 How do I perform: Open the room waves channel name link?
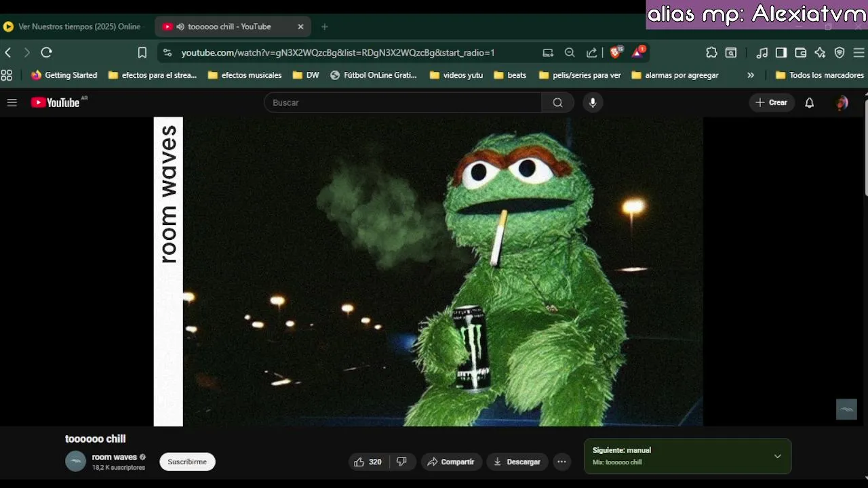point(114,457)
